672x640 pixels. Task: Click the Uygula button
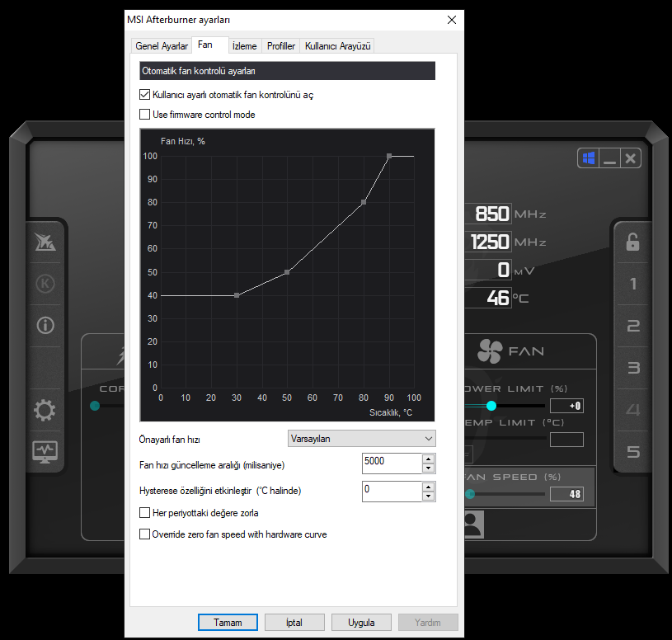pyautogui.click(x=361, y=623)
